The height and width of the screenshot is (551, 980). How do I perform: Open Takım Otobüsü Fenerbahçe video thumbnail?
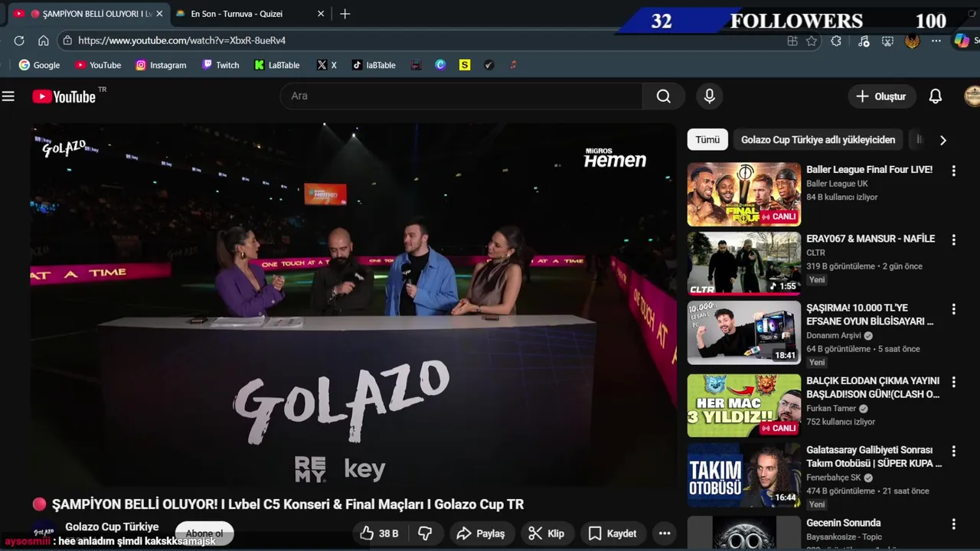click(x=743, y=475)
